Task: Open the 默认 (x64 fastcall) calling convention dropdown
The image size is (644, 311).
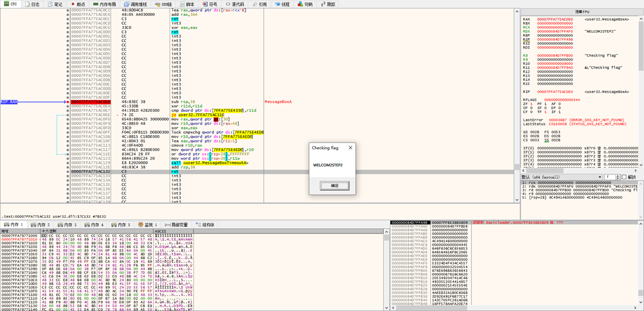Action: click(562, 177)
